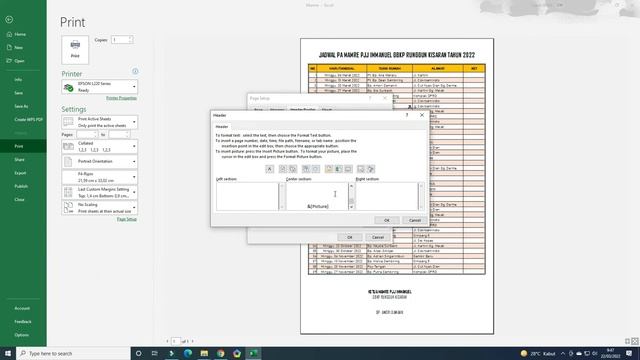The image size is (640, 360).
Task: Click in the Center section text box
Action: click(317, 196)
